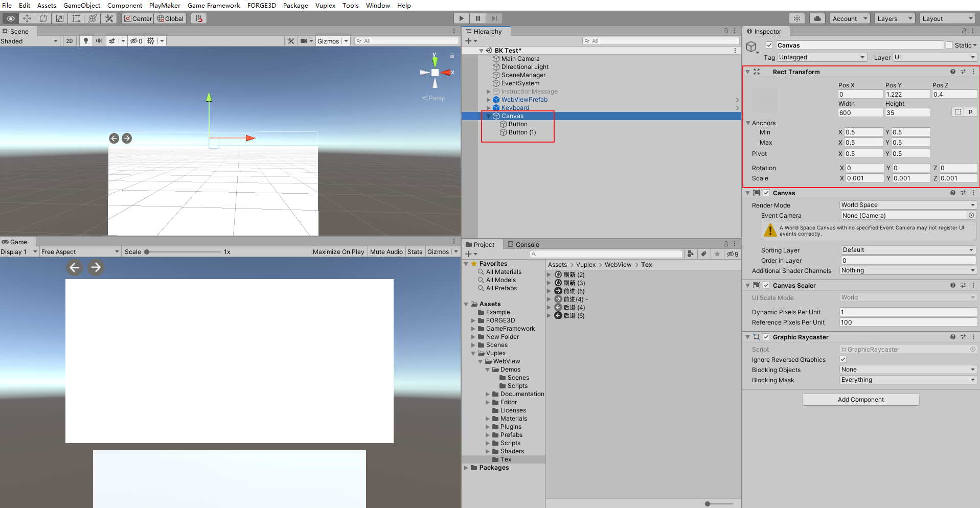Open Blocking Mask dropdown
The width and height of the screenshot is (980, 508).
[908, 380]
